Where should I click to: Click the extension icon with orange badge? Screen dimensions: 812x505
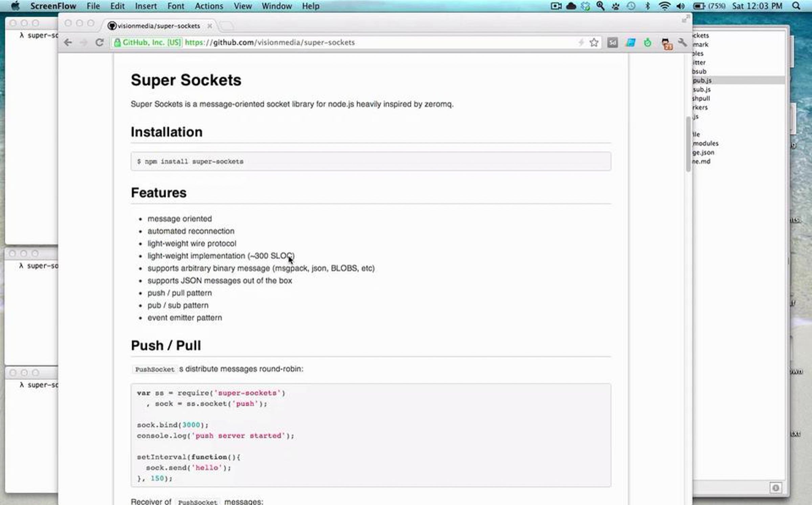667,44
